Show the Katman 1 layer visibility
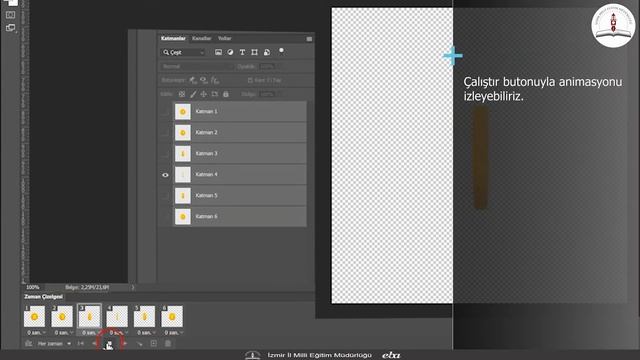This screenshot has width=640, height=360. (165, 111)
